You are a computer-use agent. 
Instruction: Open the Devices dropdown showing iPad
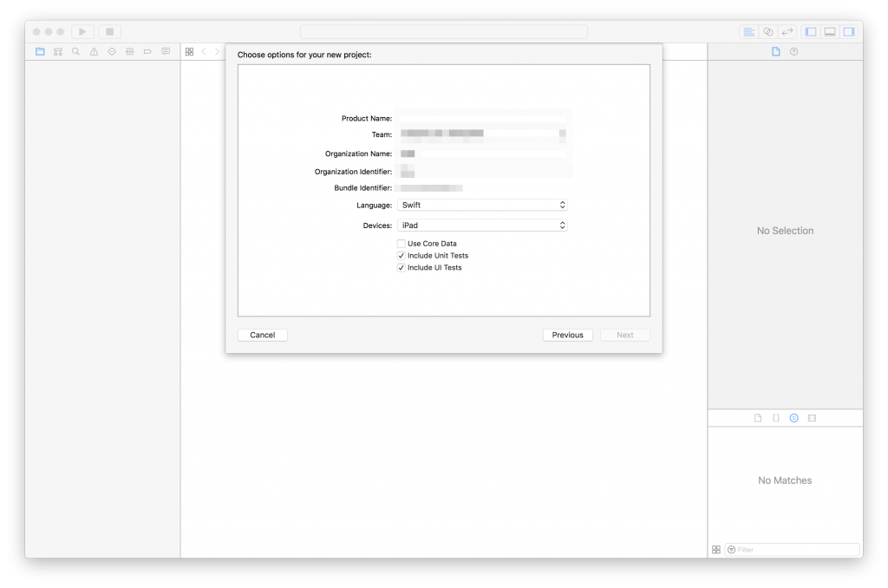(482, 225)
